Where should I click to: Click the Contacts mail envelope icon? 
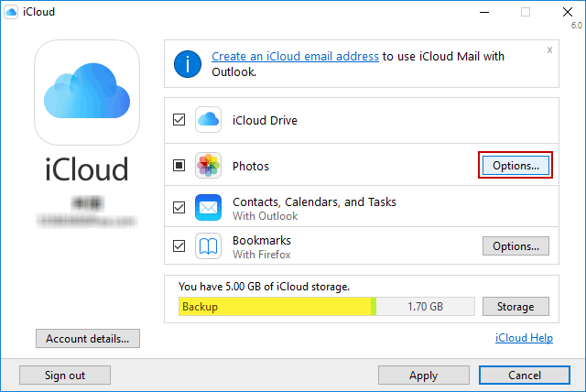208,207
